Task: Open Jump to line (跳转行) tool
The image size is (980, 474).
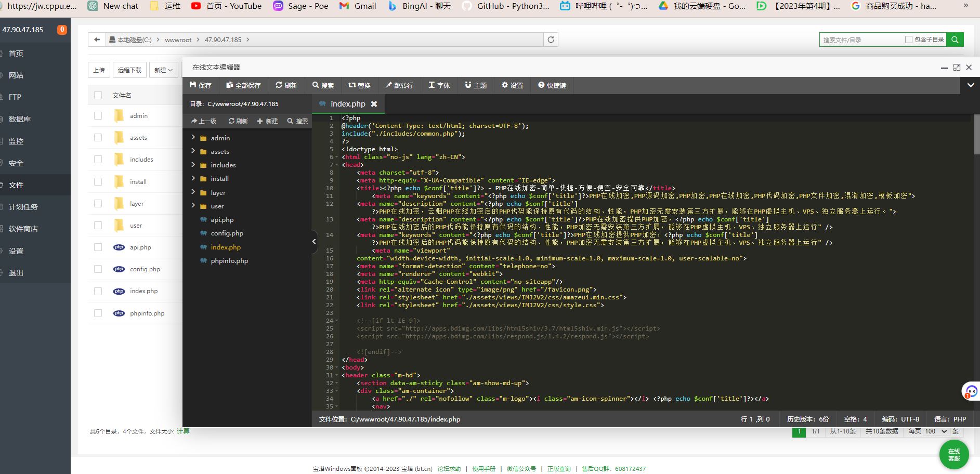Action: [x=399, y=85]
